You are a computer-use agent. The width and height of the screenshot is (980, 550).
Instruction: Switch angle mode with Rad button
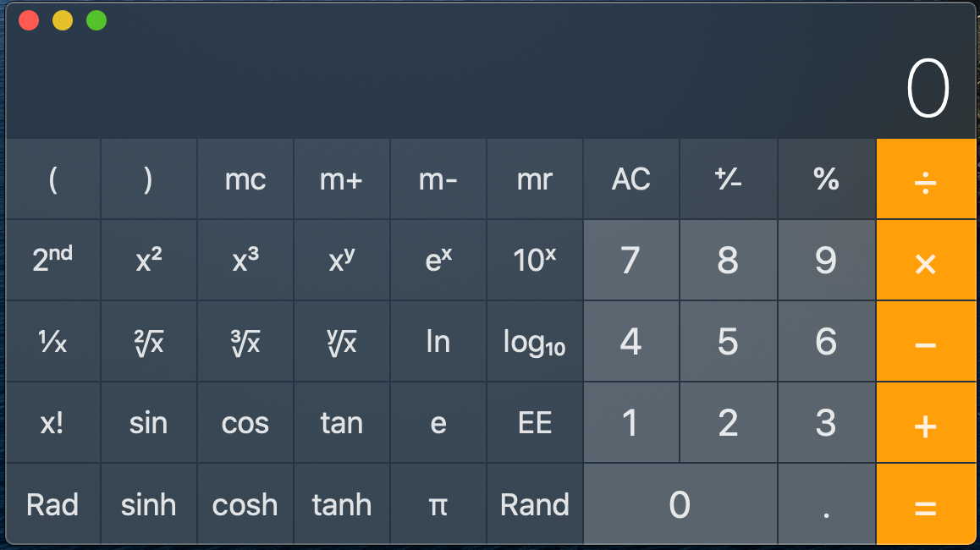53,504
